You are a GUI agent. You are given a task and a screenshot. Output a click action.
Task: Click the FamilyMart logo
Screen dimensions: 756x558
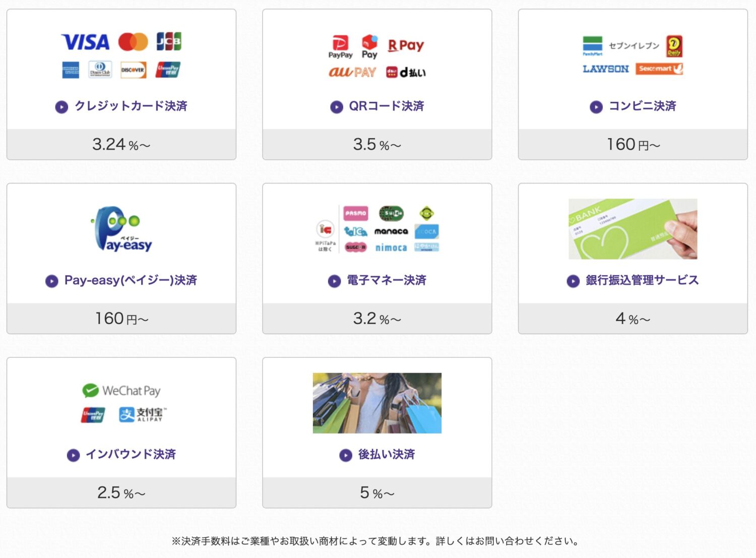click(593, 46)
